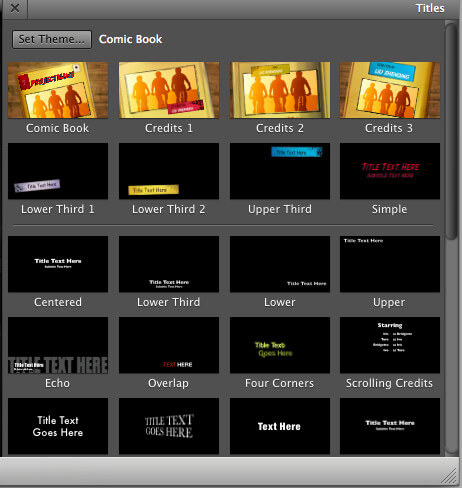Image resolution: width=462 pixels, height=488 pixels.
Task: Select the serif 'TITLE TEXT GOES HERE' thumbnail
Action: 169,426
